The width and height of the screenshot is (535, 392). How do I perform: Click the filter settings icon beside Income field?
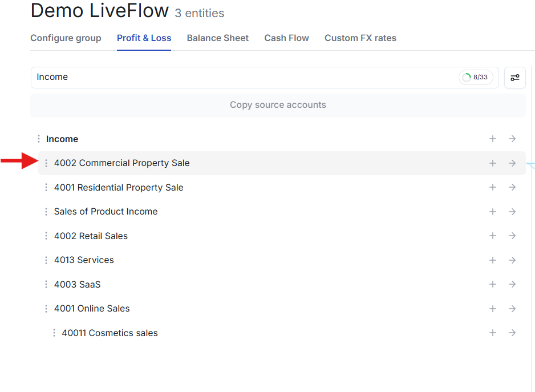pyautogui.click(x=514, y=78)
